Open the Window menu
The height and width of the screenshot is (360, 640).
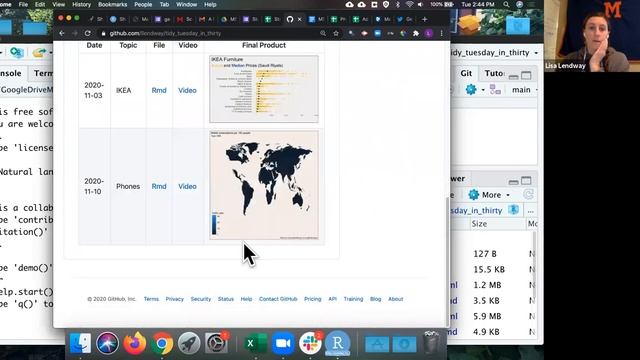pyautogui.click(x=187, y=4)
